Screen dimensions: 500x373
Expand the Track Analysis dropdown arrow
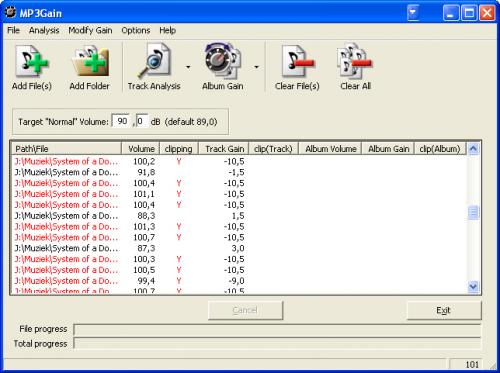(188, 67)
